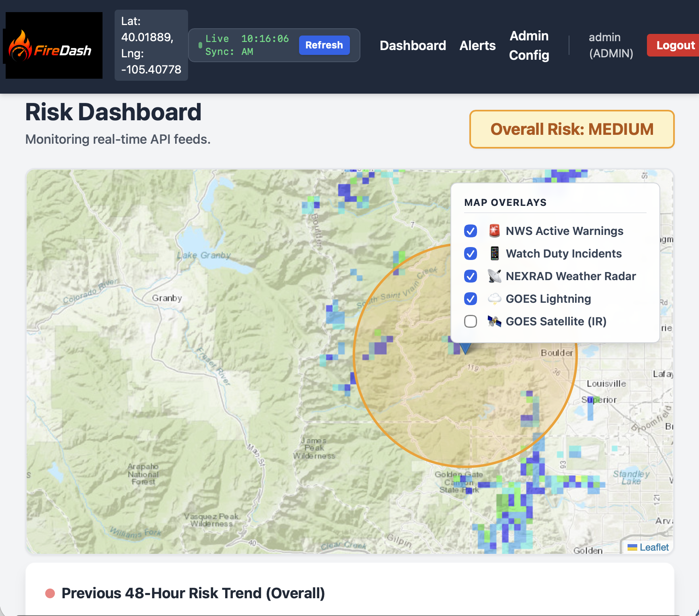Click the green Live status indicator dot
This screenshot has width=699, height=616.
pos(200,45)
